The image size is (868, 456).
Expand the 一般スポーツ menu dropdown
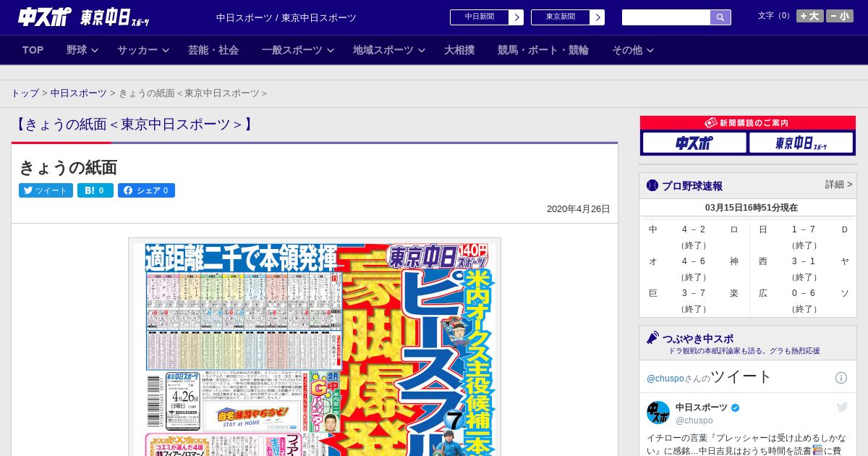click(x=297, y=50)
